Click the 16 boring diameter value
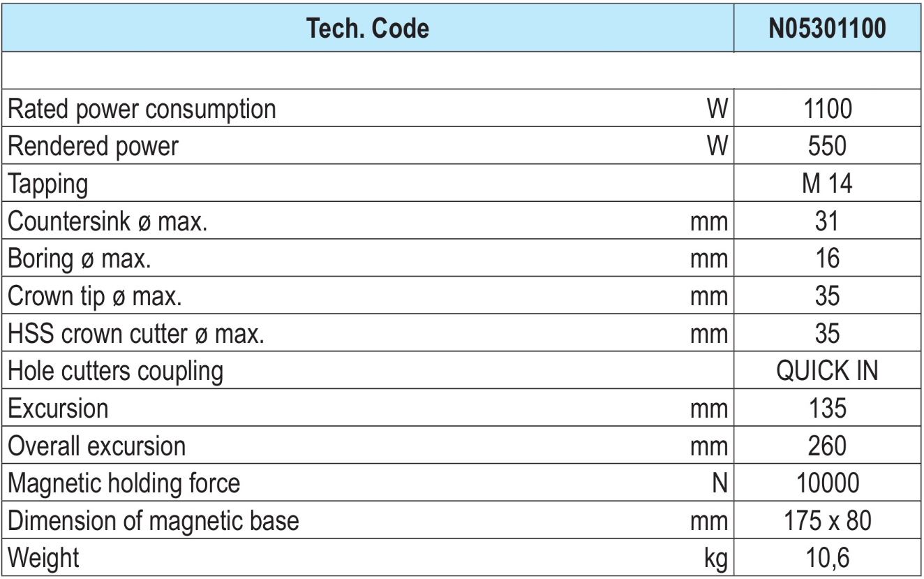The height and width of the screenshot is (579, 924). tap(827, 259)
